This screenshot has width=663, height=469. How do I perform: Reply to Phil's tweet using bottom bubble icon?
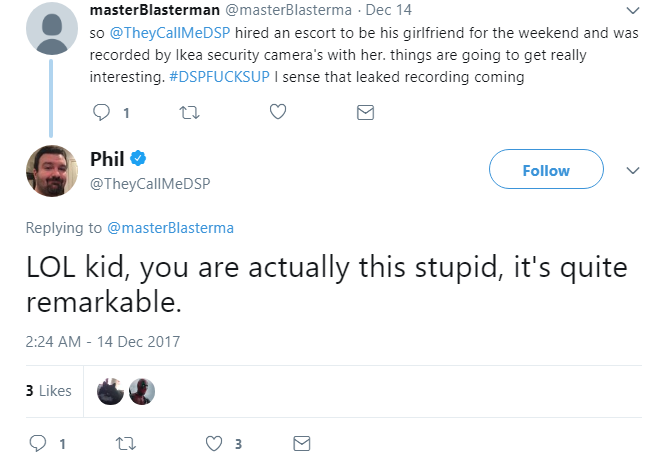tap(38, 444)
